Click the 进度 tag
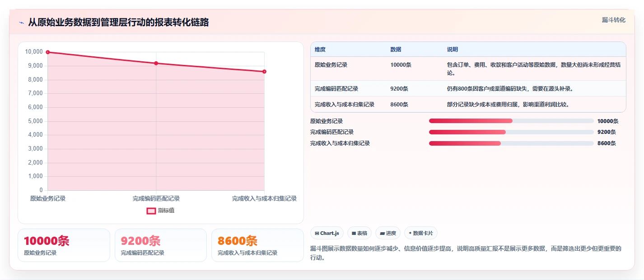Image resolution: width=644 pixels, height=280 pixels. pos(388,233)
